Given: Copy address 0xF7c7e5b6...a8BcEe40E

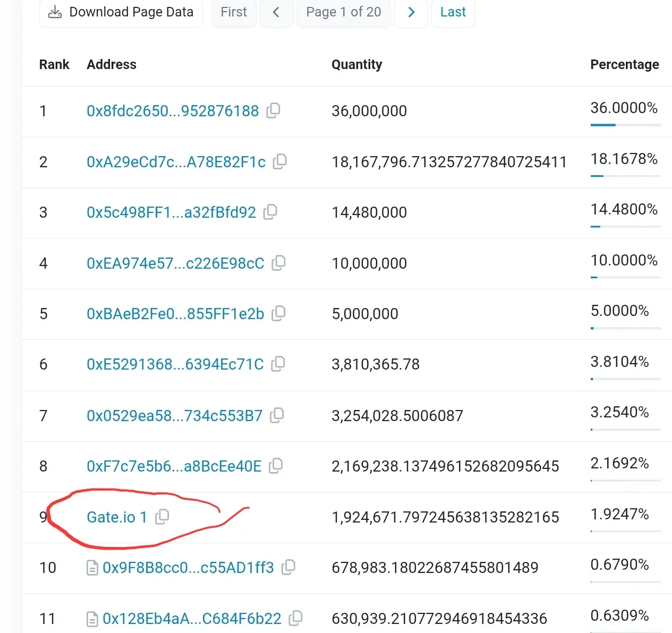Looking at the screenshot, I should pyautogui.click(x=276, y=466).
